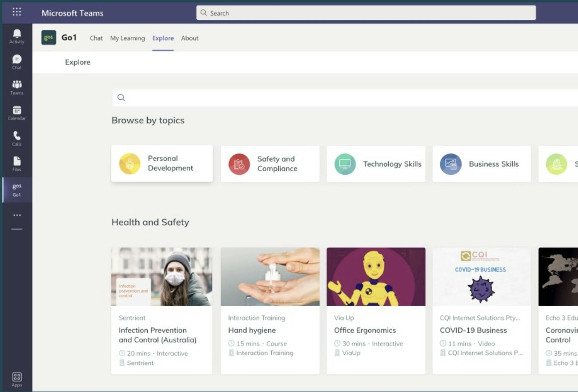This screenshot has height=392, width=578.
Task: Click the magnifier icon in the top Teams search
Action: [x=204, y=13]
